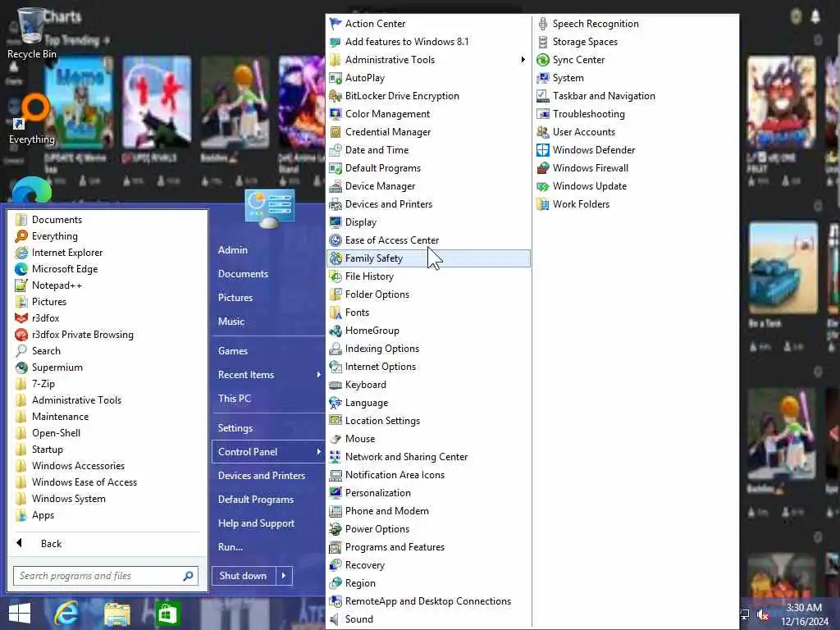This screenshot has width=840, height=630.
Task: Open Internet Explorer on the taskbar
Action: point(66,614)
